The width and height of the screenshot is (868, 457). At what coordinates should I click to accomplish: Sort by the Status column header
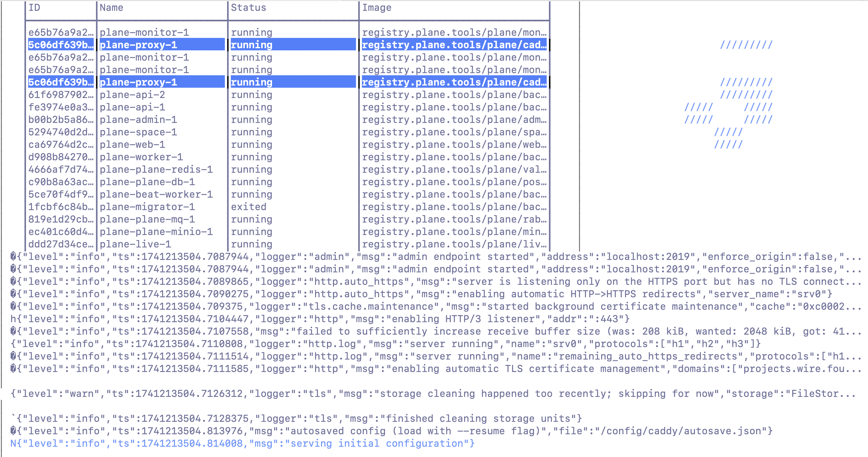click(248, 8)
